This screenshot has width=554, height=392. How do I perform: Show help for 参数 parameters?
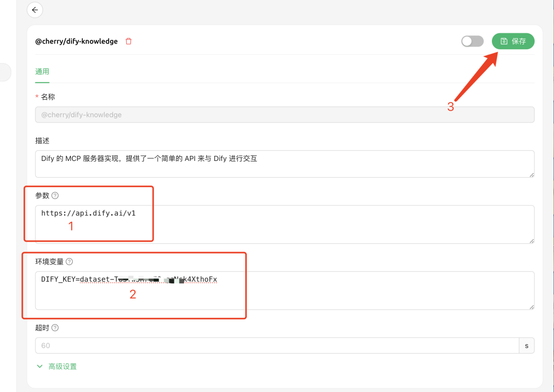pos(55,195)
